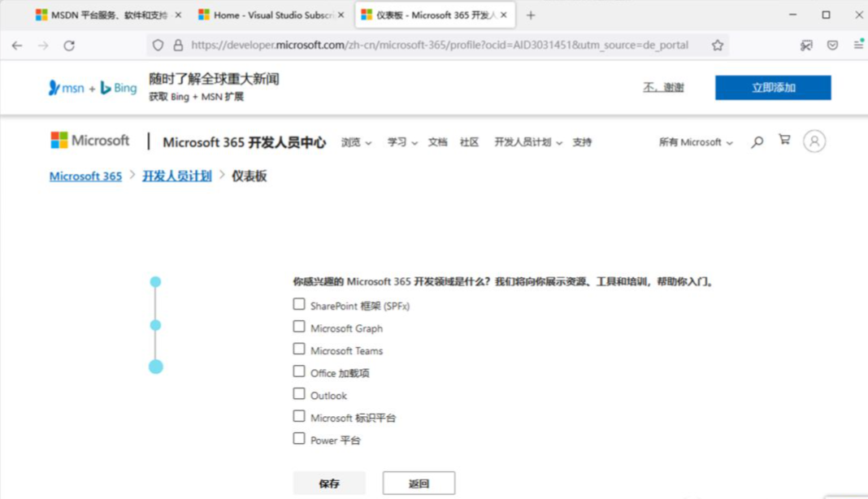This screenshot has height=499, width=868.
Task: Bookmark this page with star icon
Action: 718,46
